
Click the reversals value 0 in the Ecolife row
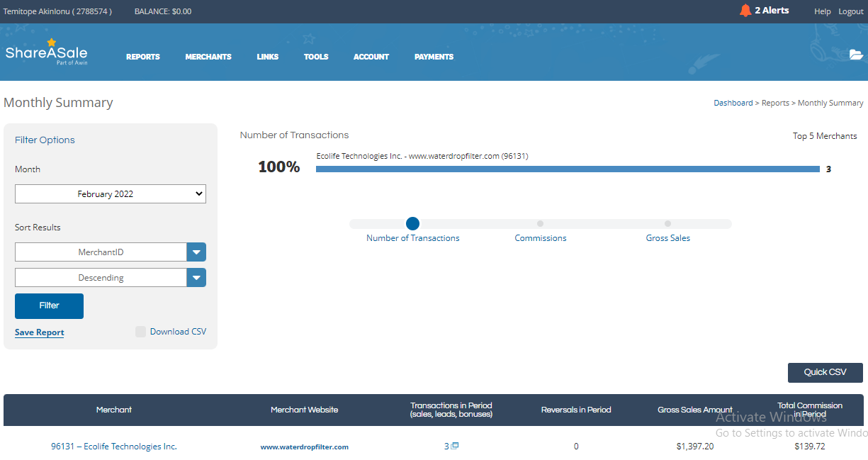[576, 447]
